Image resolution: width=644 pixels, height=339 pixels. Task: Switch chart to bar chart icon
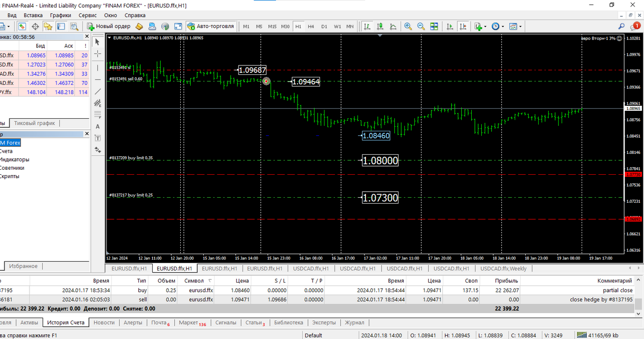tap(367, 26)
